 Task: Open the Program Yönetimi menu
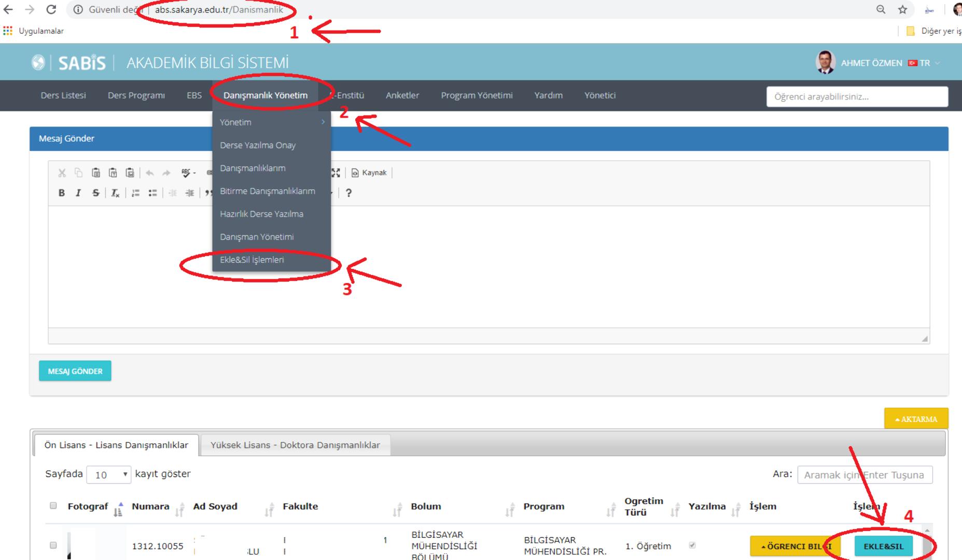[477, 95]
